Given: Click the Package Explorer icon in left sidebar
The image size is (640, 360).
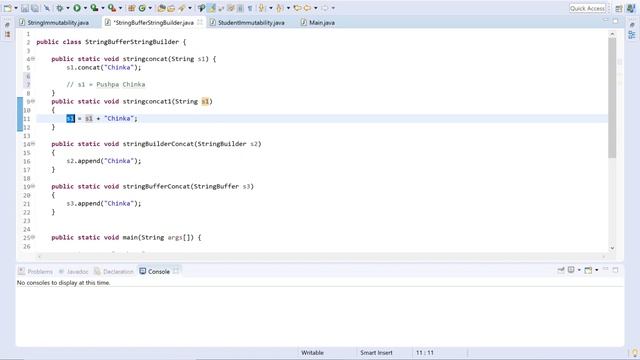Looking at the screenshot, I should coord(7,35).
